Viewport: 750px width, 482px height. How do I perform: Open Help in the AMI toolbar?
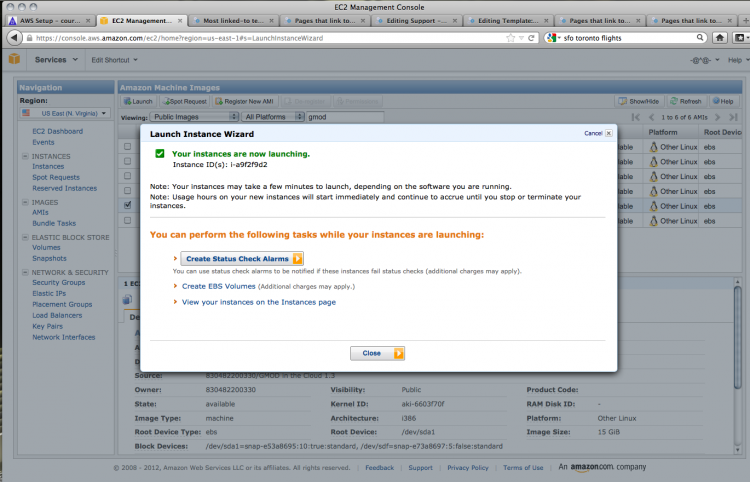click(x=723, y=101)
